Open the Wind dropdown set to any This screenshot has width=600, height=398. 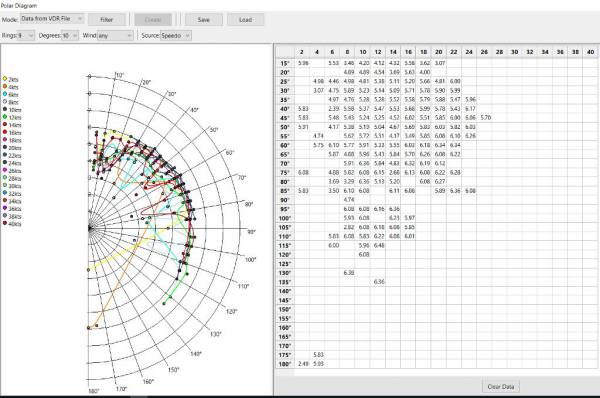pyautogui.click(x=115, y=36)
